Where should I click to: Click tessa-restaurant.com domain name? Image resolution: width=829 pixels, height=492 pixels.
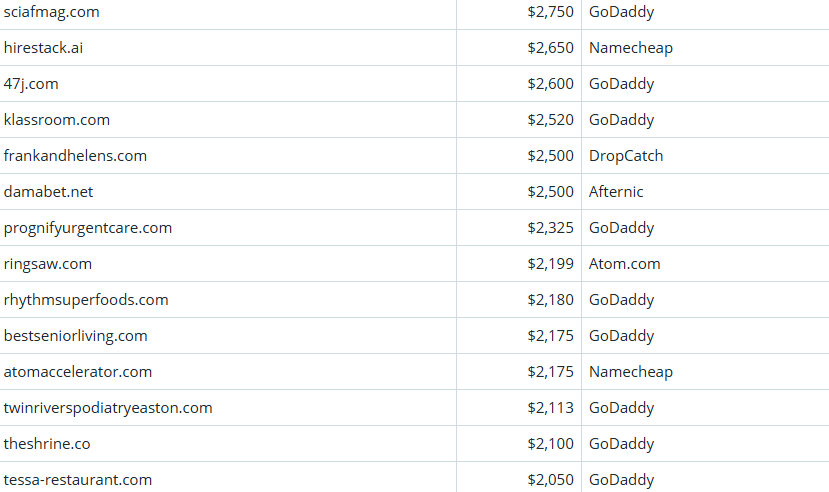(x=78, y=480)
